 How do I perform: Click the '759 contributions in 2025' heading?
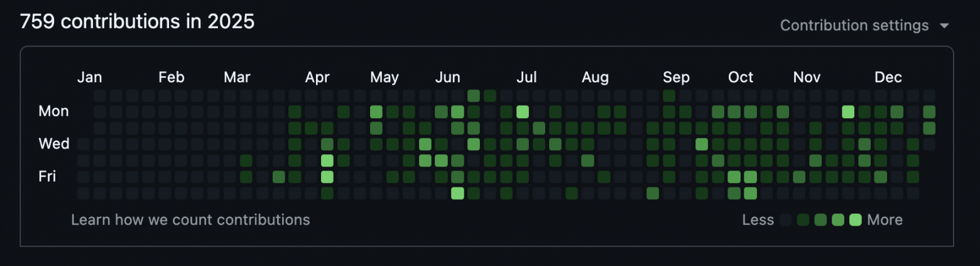click(137, 22)
